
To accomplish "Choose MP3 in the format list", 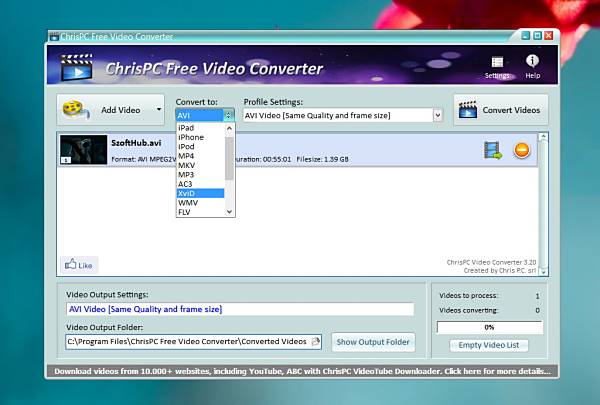I will coord(200,175).
